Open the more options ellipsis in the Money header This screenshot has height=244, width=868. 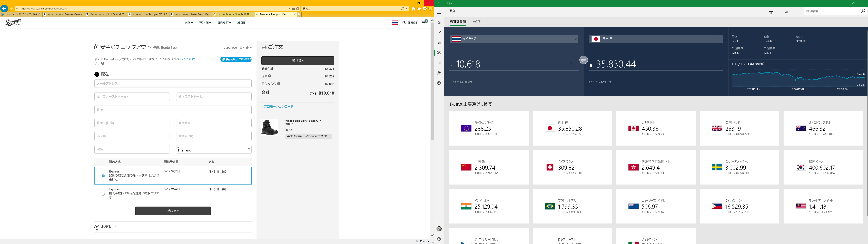[x=798, y=12]
